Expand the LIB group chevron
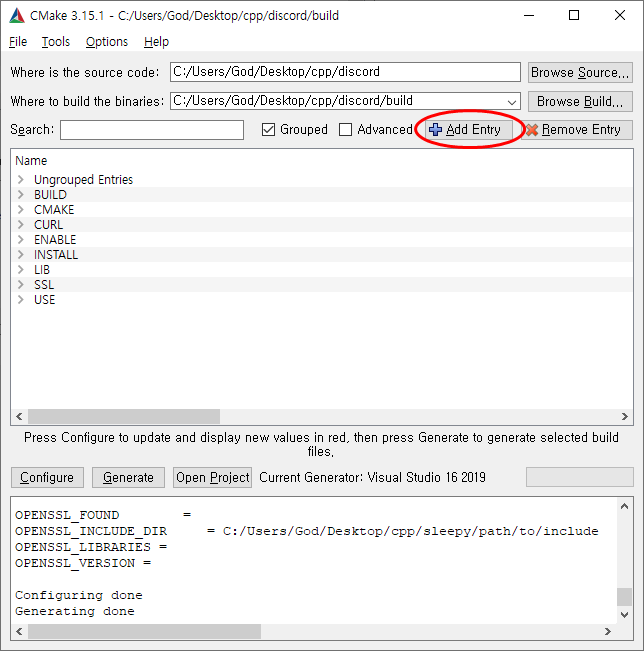 coord(20,269)
